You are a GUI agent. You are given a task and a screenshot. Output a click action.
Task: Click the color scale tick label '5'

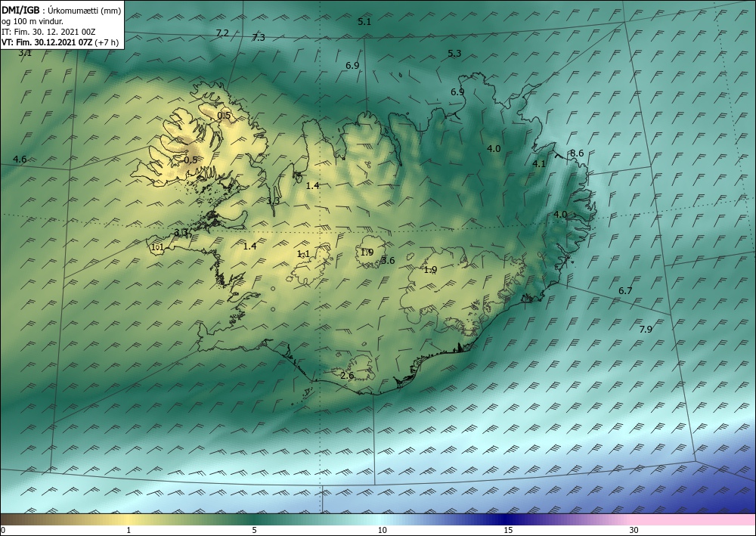[254, 531]
